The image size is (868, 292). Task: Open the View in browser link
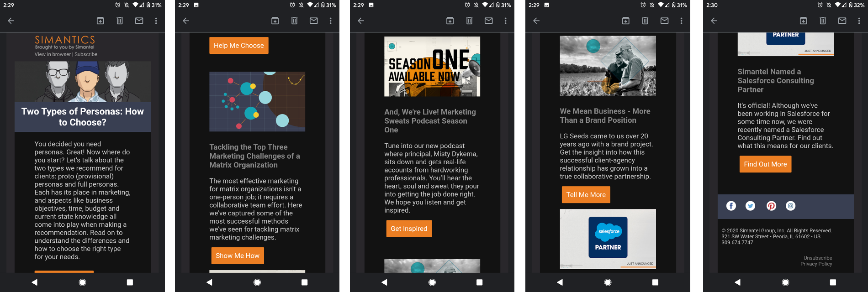tap(53, 54)
